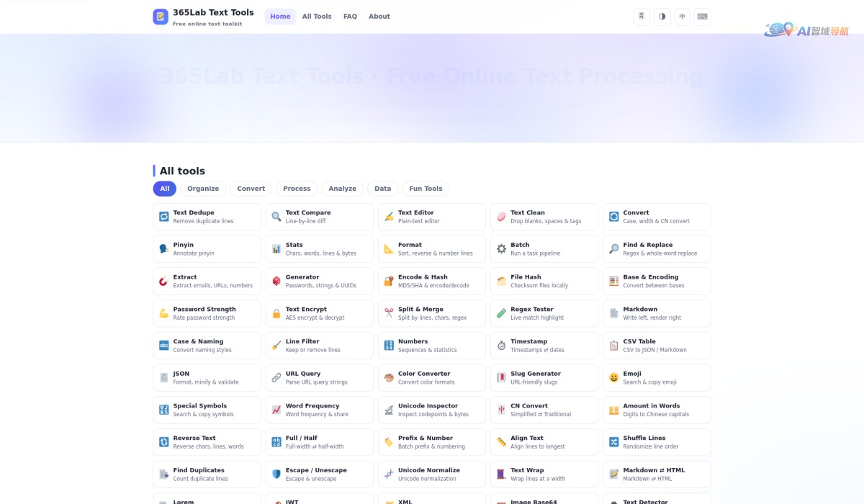864x504 pixels.
Task: Open the Special Symbols tool
Action: click(x=207, y=410)
